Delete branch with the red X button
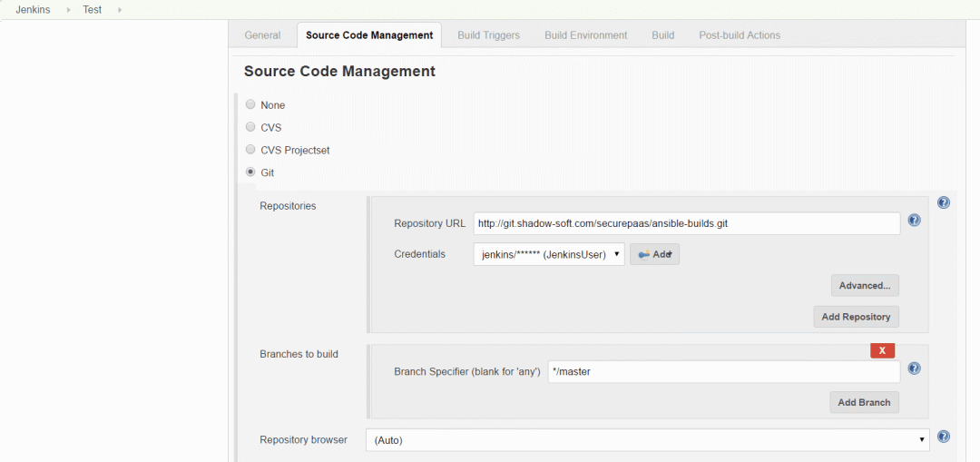Image resolution: width=980 pixels, height=462 pixels. (x=883, y=350)
